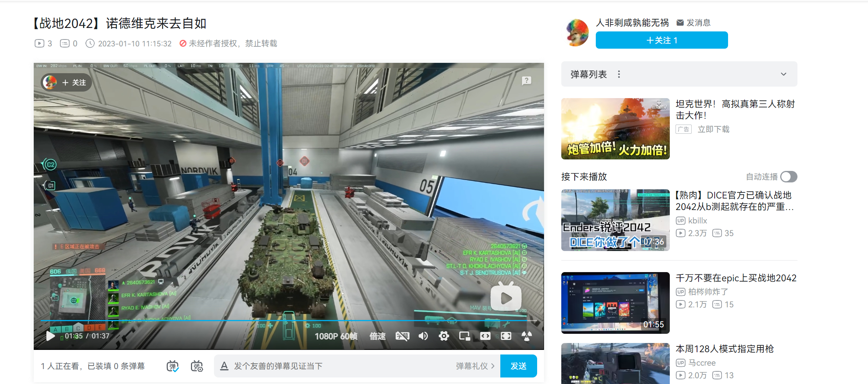Open ad title 坦克世界 高拟真第三人称射击大作
868x384 pixels.
pos(735,110)
